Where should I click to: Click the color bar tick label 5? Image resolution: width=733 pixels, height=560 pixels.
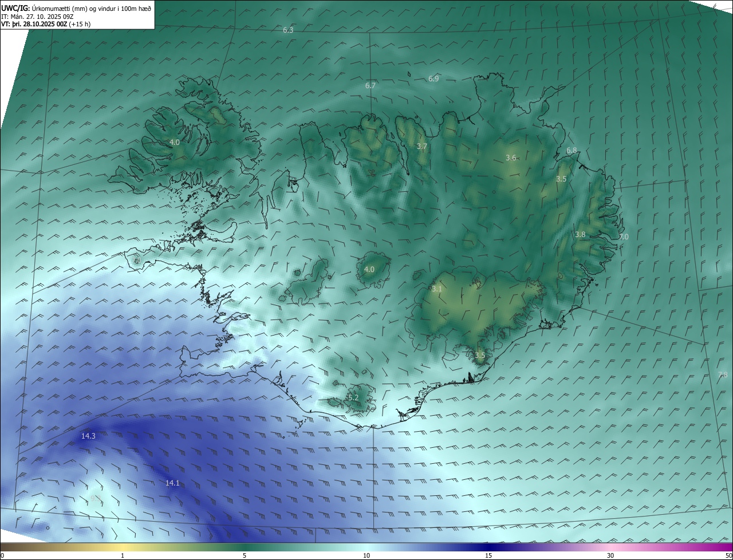(245, 555)
